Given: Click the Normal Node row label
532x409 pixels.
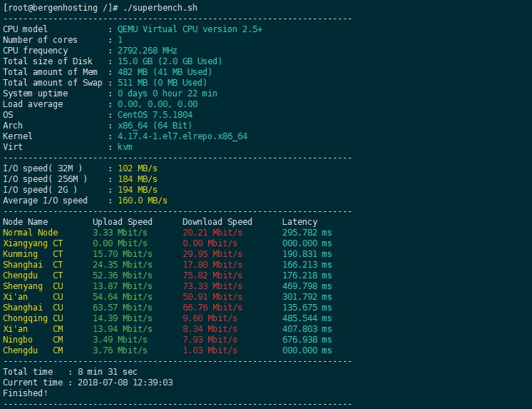Looking at the screenshot, I should [30, 233].
